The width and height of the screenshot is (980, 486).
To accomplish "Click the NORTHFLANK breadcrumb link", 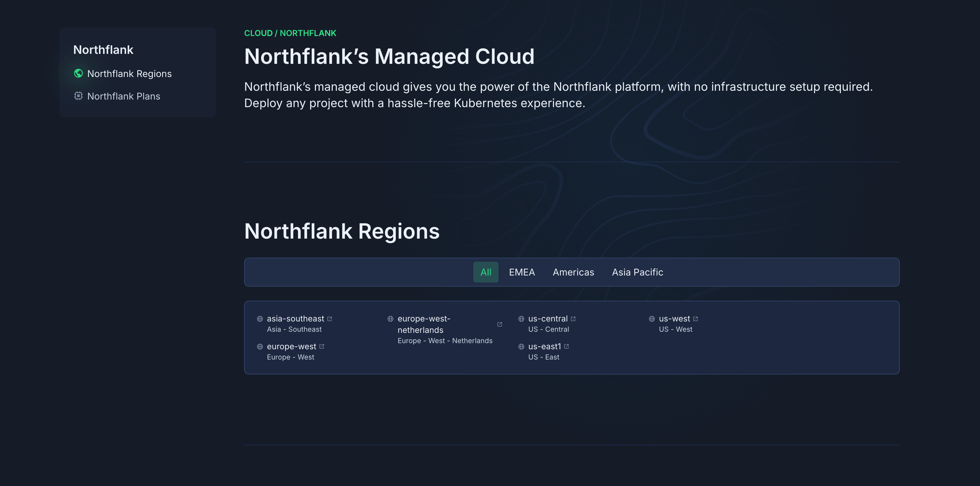I will pos(308,33).
